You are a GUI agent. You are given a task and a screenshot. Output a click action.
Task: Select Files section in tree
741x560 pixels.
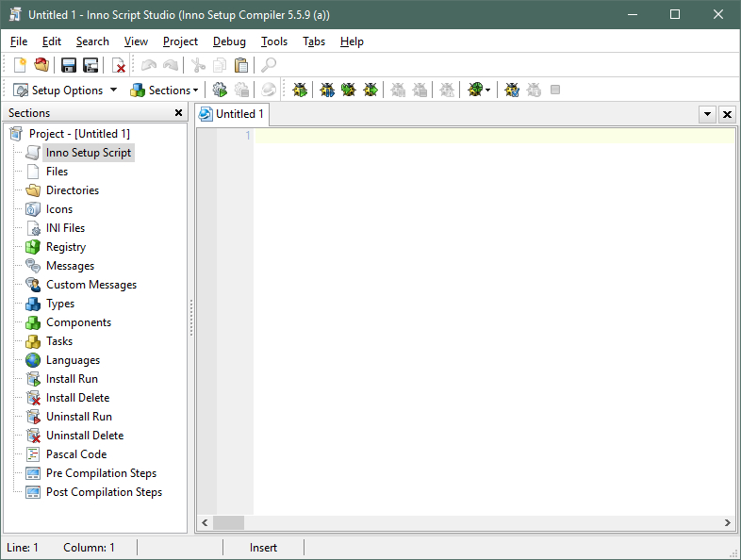(58, 172)
